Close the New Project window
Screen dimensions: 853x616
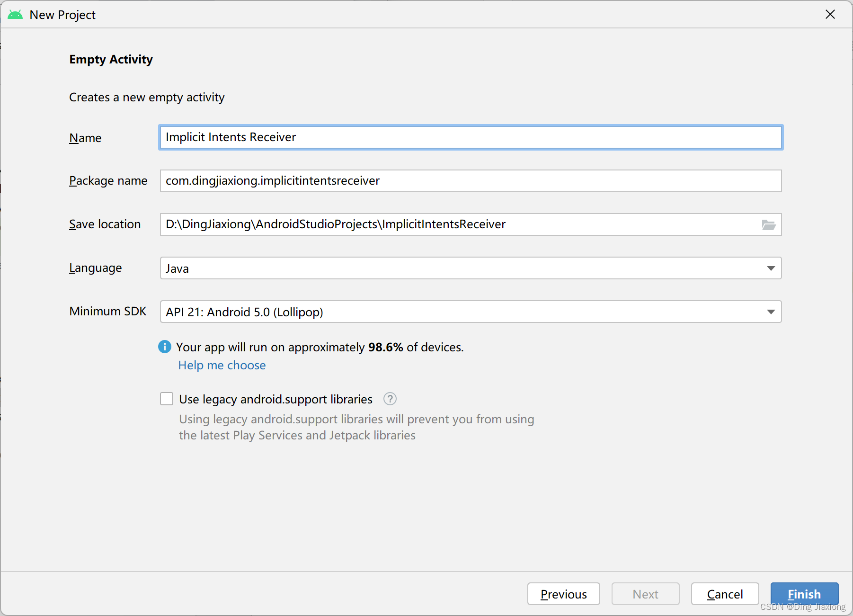click(830, 14)
